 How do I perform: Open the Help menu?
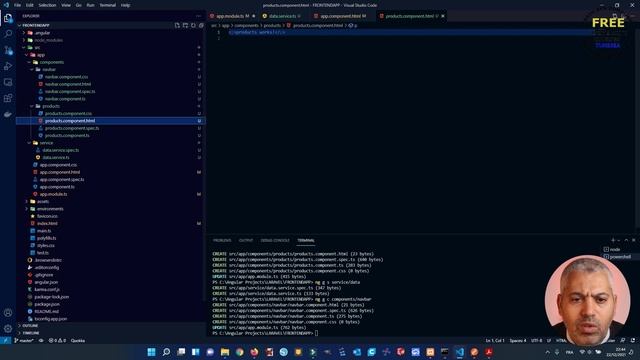coord(125,5)
